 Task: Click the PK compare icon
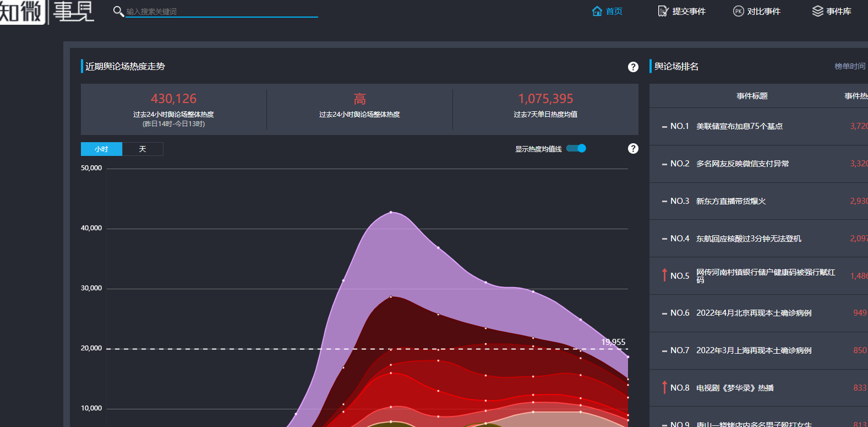(x=739, y=11)
